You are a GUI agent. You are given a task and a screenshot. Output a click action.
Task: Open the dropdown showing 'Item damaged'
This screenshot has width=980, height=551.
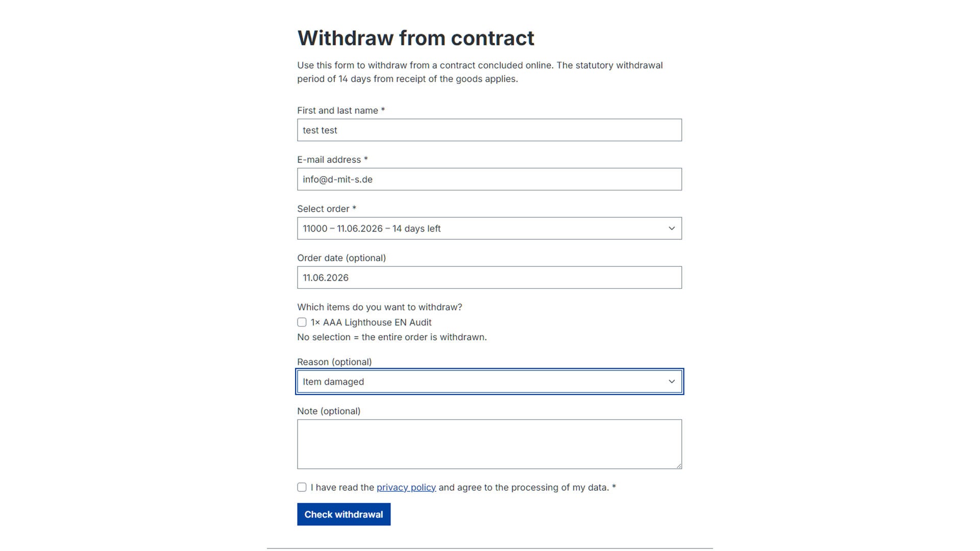(x=489, y=382)
